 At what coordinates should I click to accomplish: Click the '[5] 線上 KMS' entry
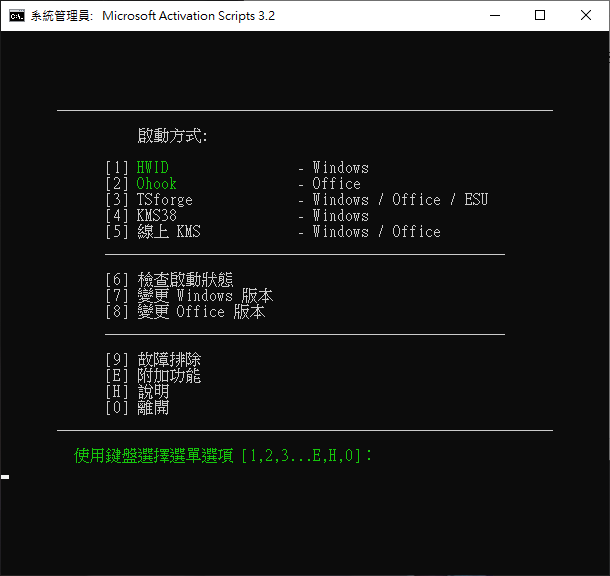153,231
